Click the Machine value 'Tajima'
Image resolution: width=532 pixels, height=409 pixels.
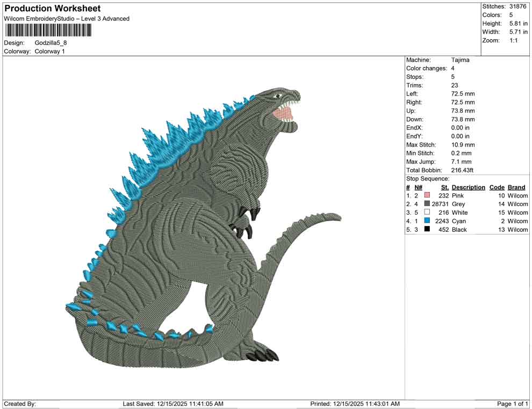(461, 60)
